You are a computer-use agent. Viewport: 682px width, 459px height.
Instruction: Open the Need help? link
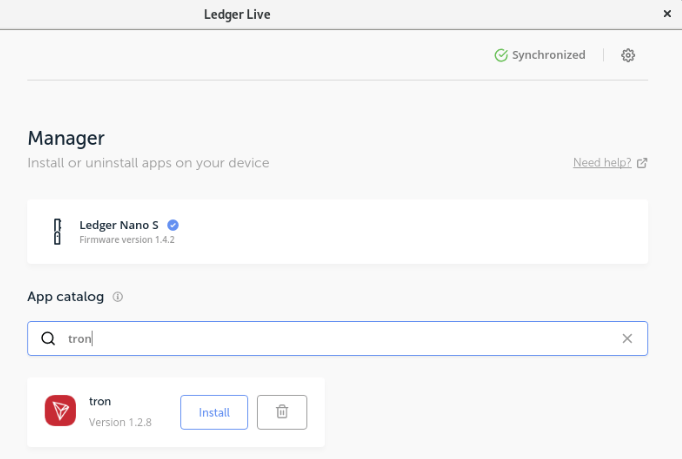tap(602, 163)
